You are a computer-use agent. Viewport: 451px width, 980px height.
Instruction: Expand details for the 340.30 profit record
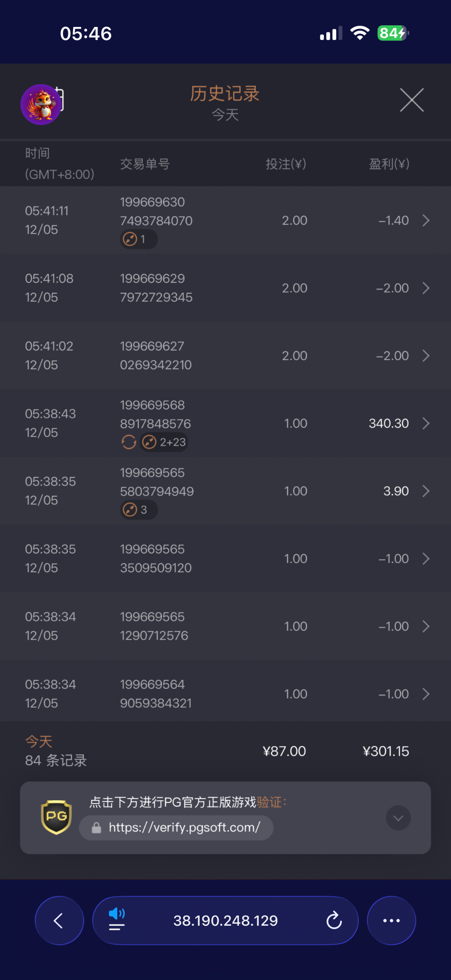tap(426, 423)
